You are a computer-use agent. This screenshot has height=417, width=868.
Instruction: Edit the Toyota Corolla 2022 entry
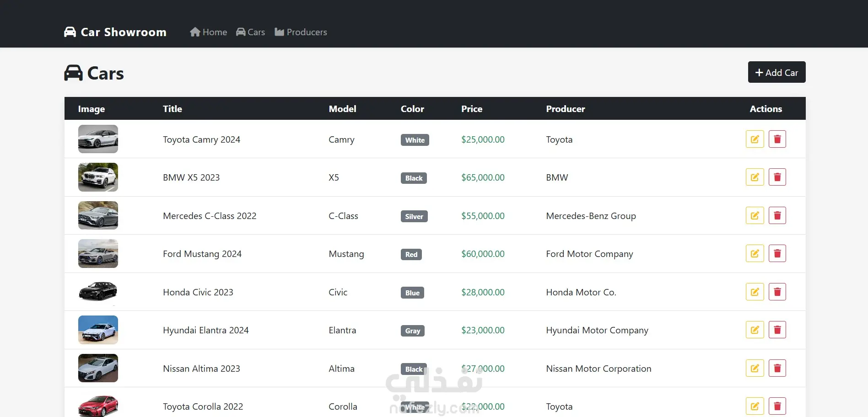755,406
